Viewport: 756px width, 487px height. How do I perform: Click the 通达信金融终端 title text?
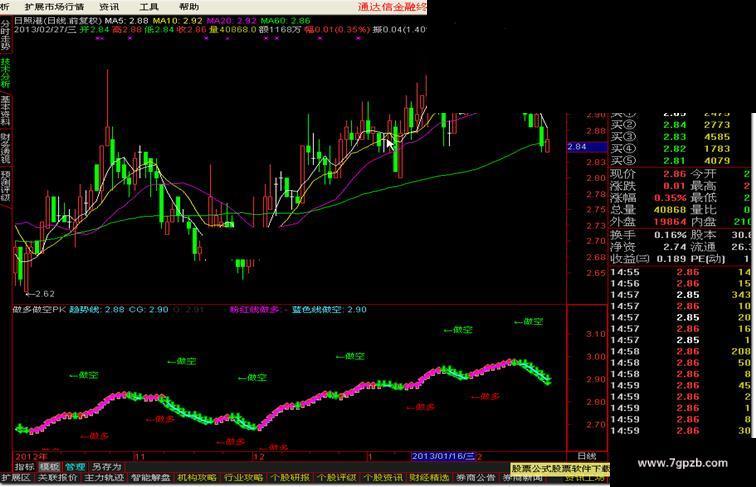click(392, 7)
